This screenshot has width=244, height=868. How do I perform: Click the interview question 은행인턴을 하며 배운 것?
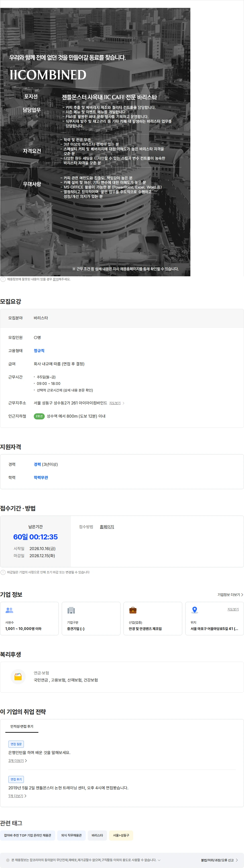tap(39, 752)
